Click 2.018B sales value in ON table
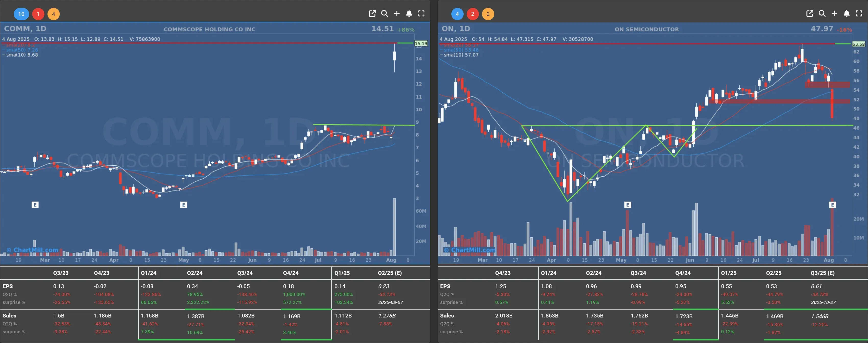Viewport: 868px width, 343px height. (504, 315)
